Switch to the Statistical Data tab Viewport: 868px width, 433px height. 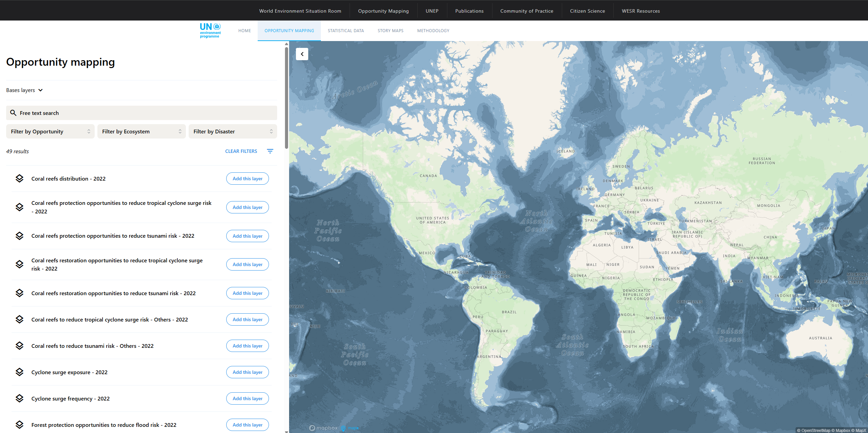pyautogui.click(x=345, y=31)
